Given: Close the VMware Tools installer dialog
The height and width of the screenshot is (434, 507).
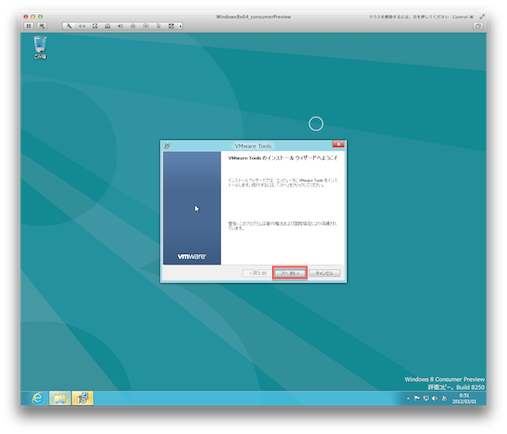Looking at the screenshot, I should pos(338,144).
